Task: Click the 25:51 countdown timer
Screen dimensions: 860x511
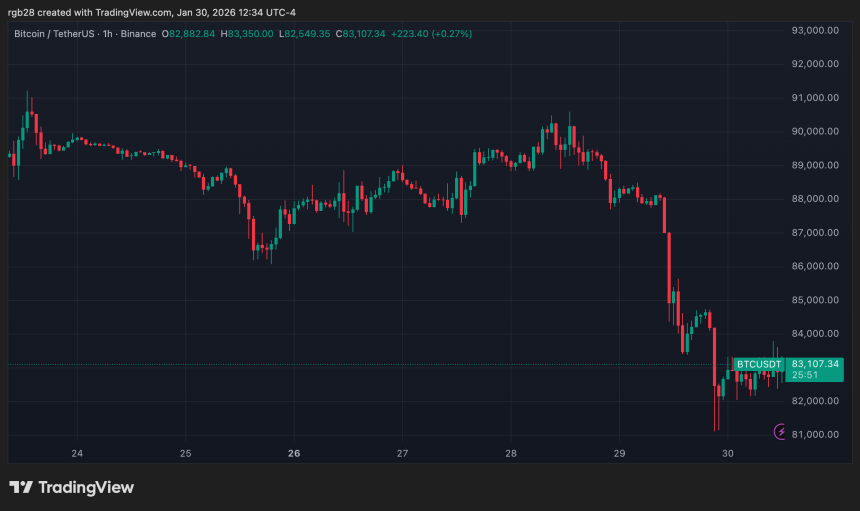Action: 805,375
